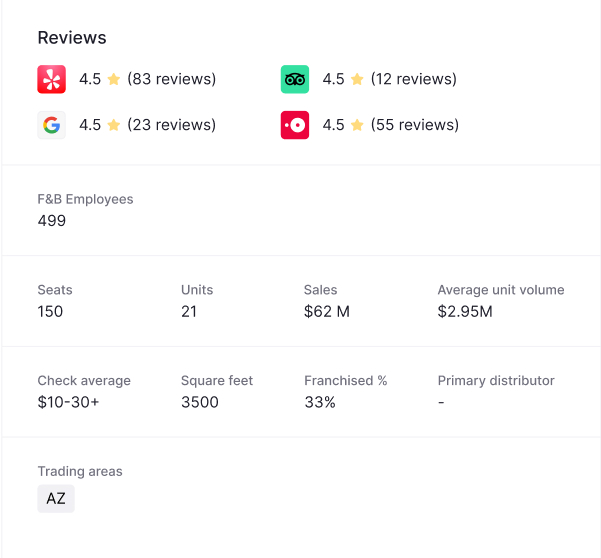601x558 pixels.
Task: Click the Square feet 3500 value
Action: pyautogui.click(x=200, y=402)
